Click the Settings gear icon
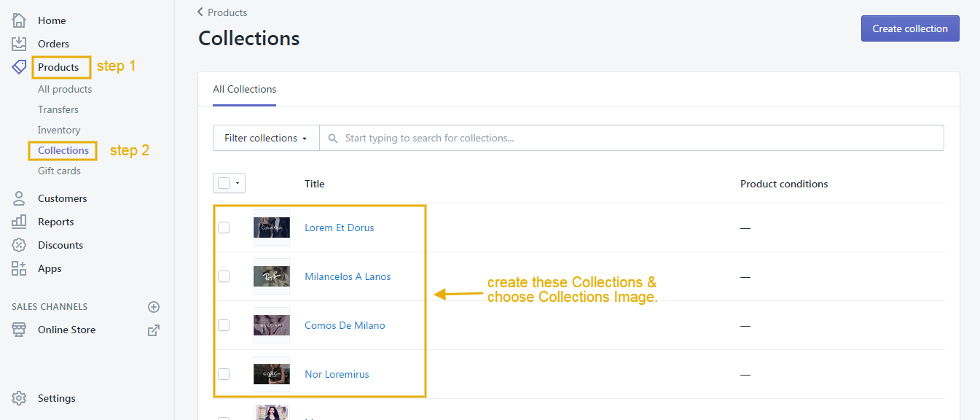 click(19, 398)
